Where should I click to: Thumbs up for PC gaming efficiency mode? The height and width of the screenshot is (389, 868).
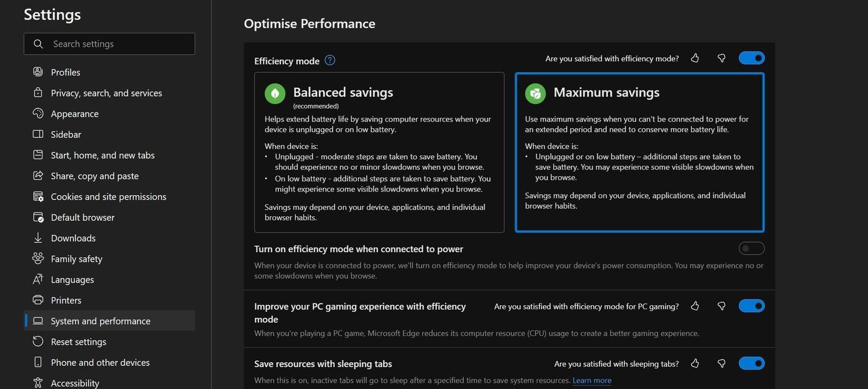(695, 306)
